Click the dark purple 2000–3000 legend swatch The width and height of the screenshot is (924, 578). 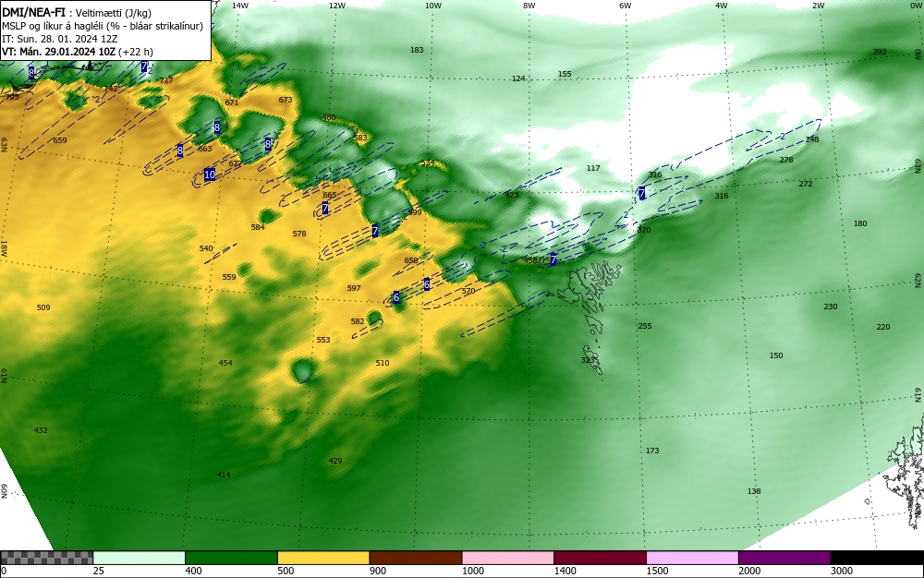coord(784,558)
